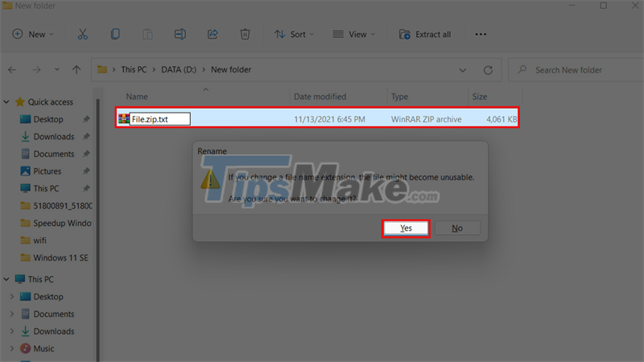Click the Copy icon in toolbar
The width and height of the screenshot is (644, 362).
(115, 35)
